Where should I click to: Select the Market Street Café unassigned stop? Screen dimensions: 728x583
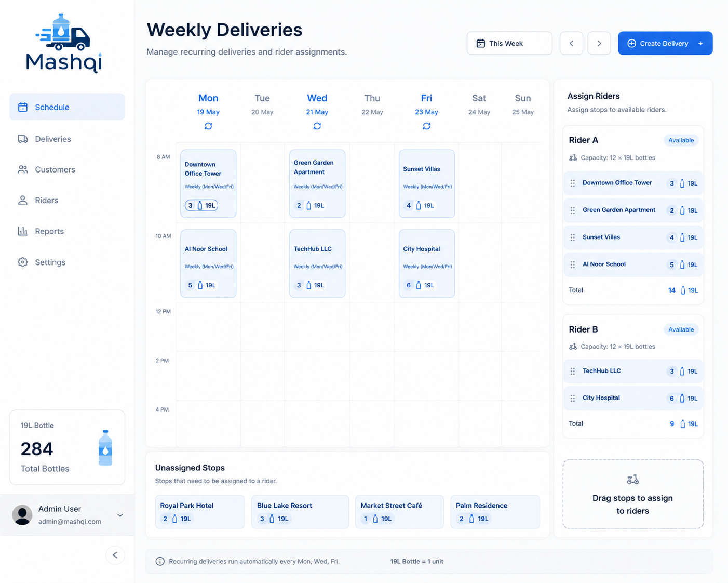click(x=400, y=512)
